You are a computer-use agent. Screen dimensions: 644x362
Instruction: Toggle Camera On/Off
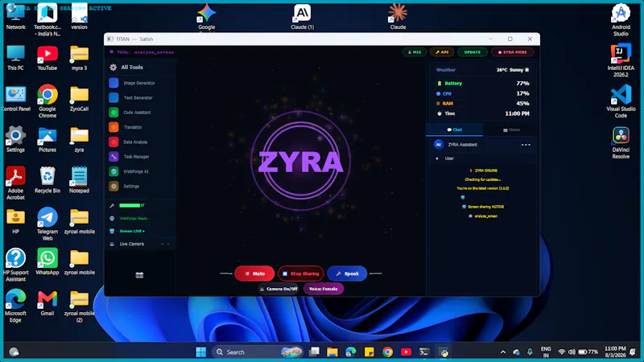(x=279, y=289)
